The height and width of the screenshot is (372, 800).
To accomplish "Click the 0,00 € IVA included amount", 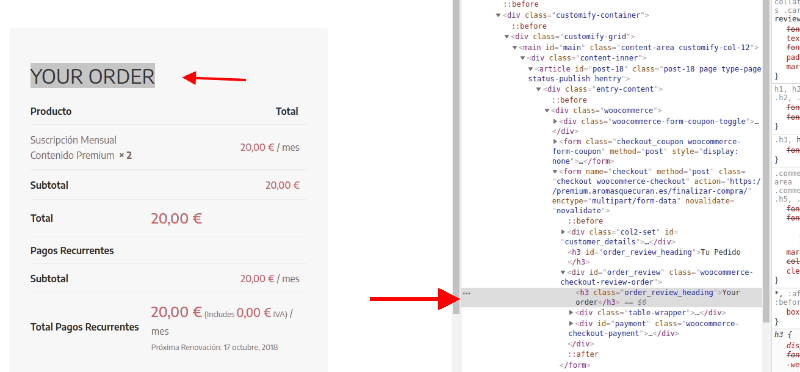I will (254, 313).
